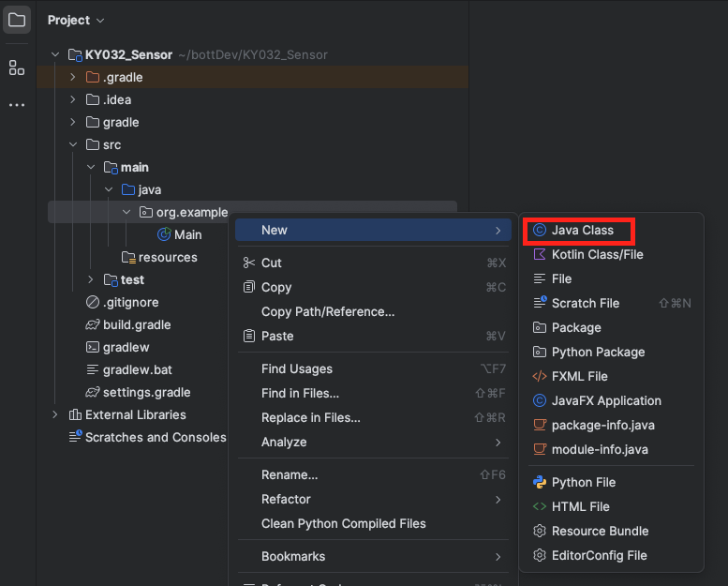Show more tool windows via ellipsis icon

17,105
